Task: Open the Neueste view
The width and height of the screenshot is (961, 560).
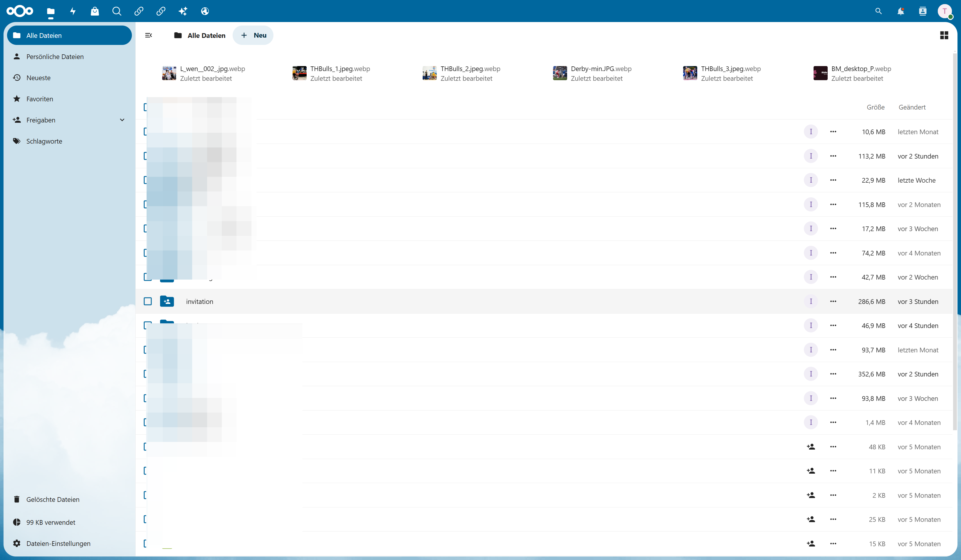Action: [x=69, y=78]
